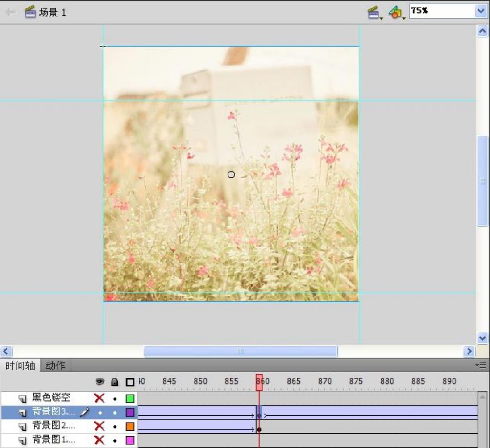Switch to the 动作 tab
Screen dimensions: 490x448
point(56,366)
